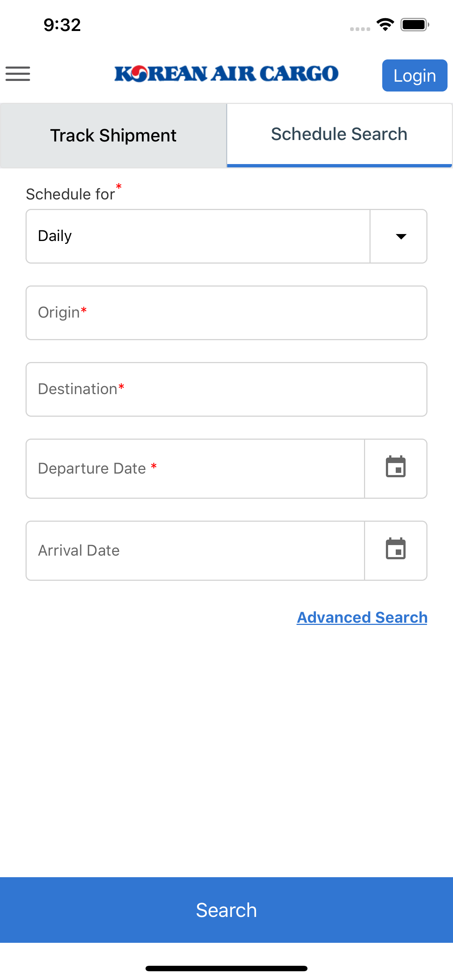The image size is (453, 980).
Task: Open the Arrival Date calendar picker
Action: point(395,550)
